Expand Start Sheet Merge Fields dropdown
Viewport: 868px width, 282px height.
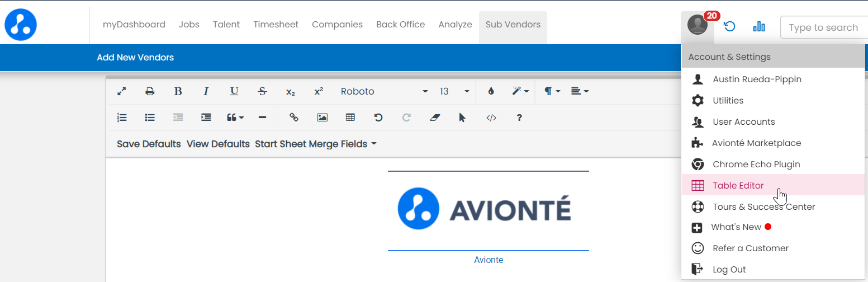[315, 144]
